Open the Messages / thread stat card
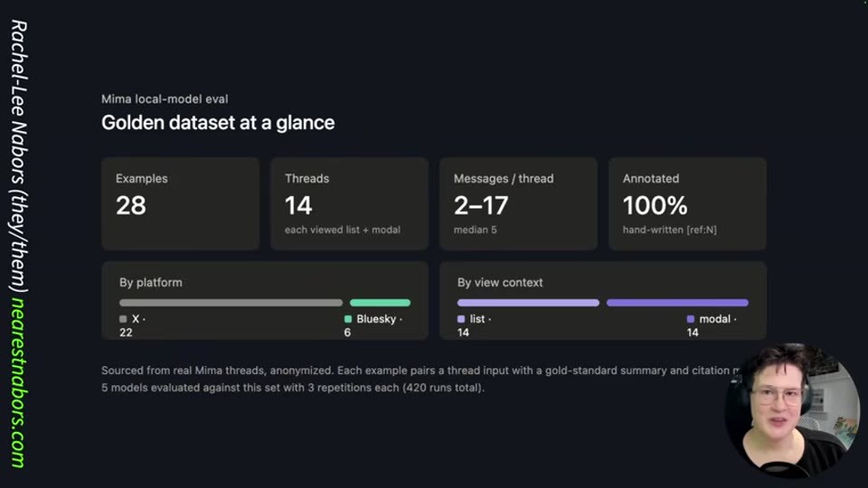Viewport: 868px width, 488px height. pyautogui.click(x=519, y=203)
